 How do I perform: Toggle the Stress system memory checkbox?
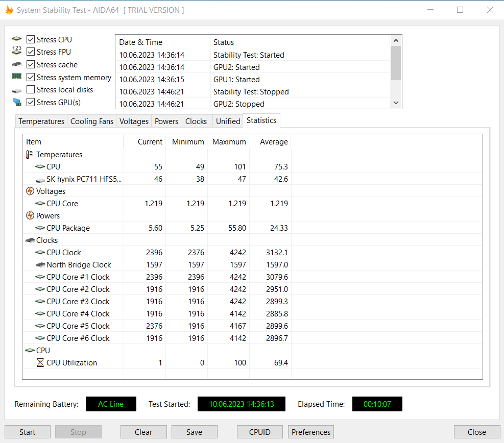31,77
